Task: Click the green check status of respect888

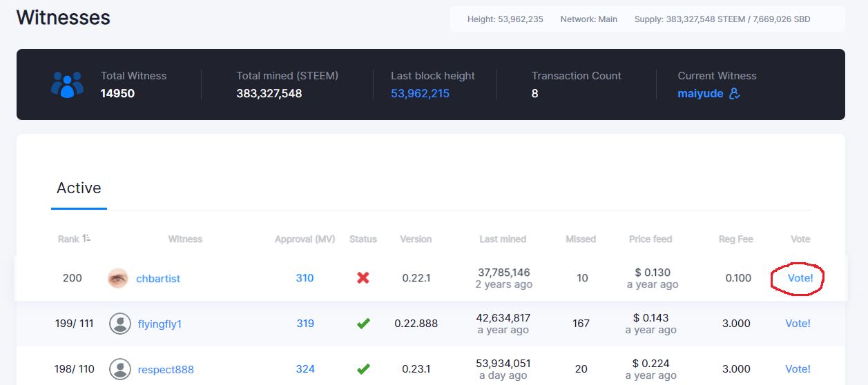Action: [x=363, y=369]
